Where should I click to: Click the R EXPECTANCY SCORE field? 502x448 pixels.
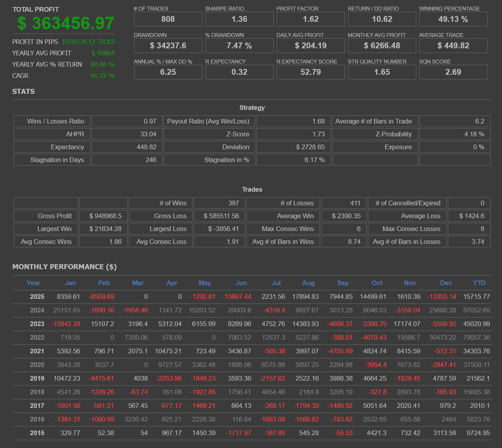[310, 72]
